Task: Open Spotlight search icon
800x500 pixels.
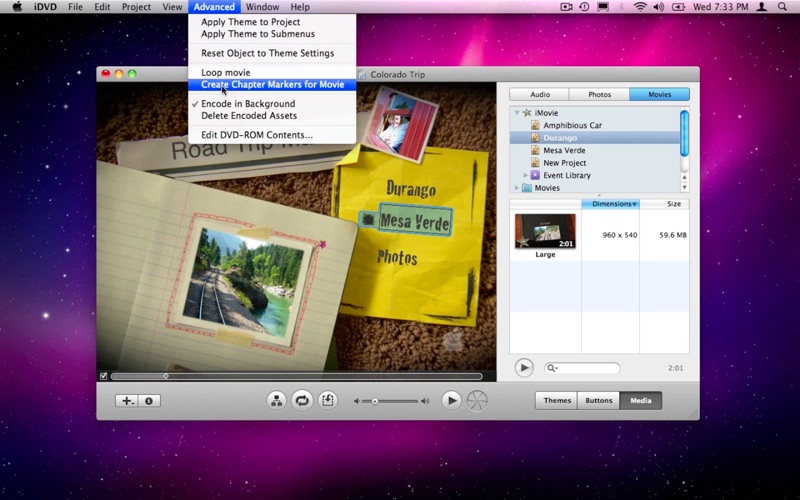Action: pyautogui.click(x=782, y=7)
